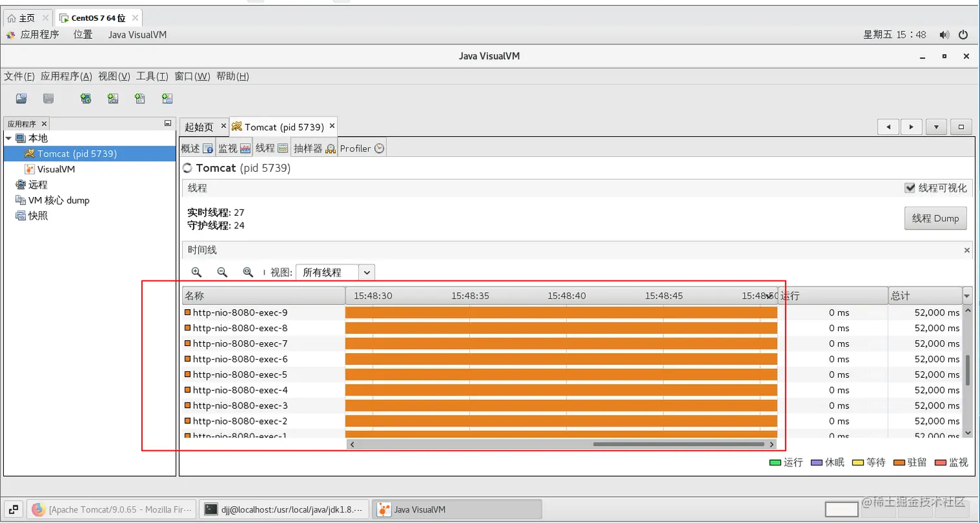Open the 视图(V) menu
The width and height of the screenshot is (980, 523).
pyautogui.click(x=114, y=76)
